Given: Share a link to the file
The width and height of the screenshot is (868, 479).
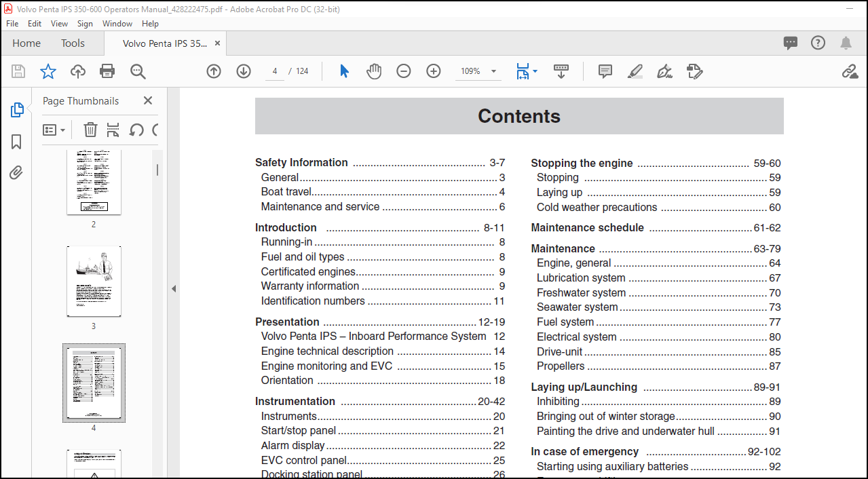Looking at the screenshot, I should 850,71.
